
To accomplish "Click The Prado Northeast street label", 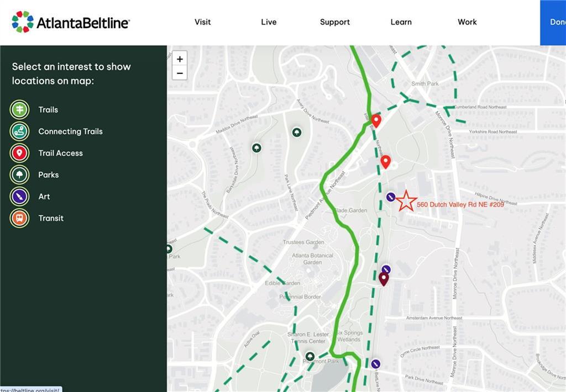I will [x=215, y=205].
